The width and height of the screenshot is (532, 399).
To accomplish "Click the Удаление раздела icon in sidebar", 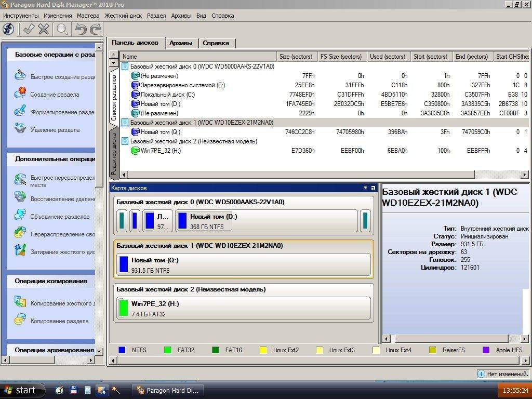I will click(20, 129).
